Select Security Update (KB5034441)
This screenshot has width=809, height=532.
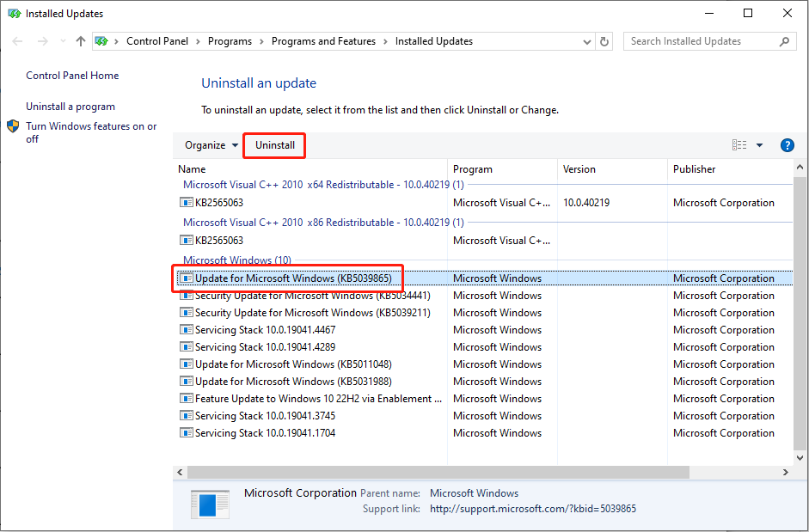point(485,296)
